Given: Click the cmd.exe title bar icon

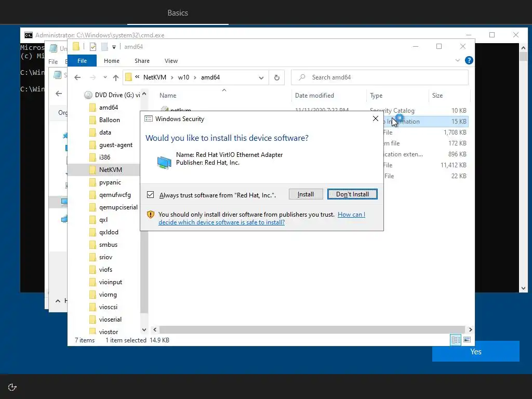Looking at the screenshot, I should (x=29, y=35).
